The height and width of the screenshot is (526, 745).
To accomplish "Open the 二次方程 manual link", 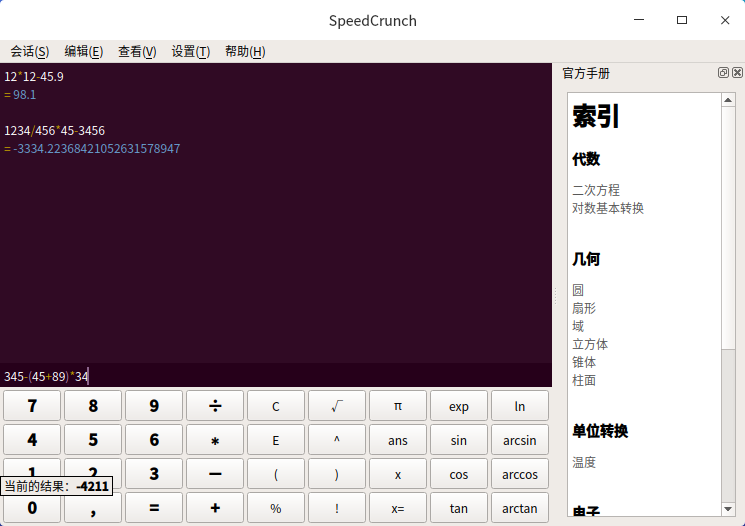I will pyautogui.click(x=596, y=190).
